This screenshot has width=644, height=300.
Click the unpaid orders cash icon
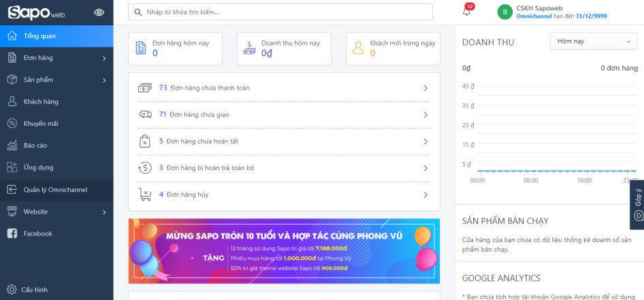[x=144, y=88]
